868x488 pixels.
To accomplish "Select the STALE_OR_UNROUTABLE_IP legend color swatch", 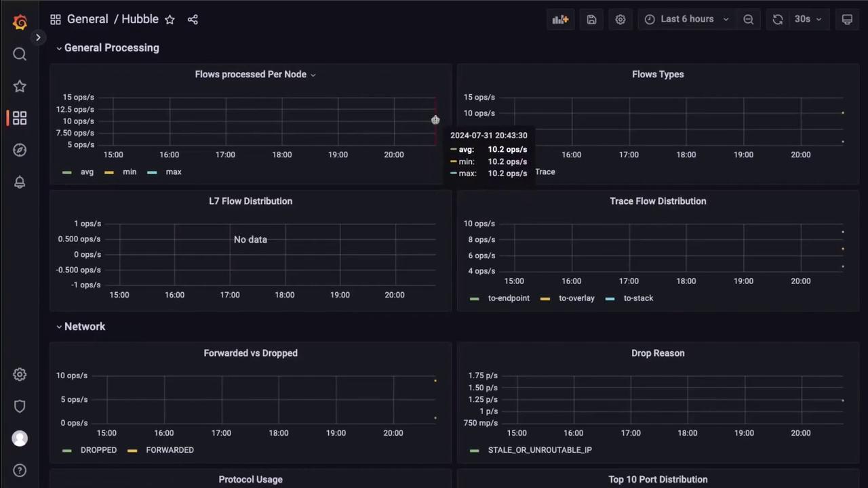I will (x=474, y=450).
